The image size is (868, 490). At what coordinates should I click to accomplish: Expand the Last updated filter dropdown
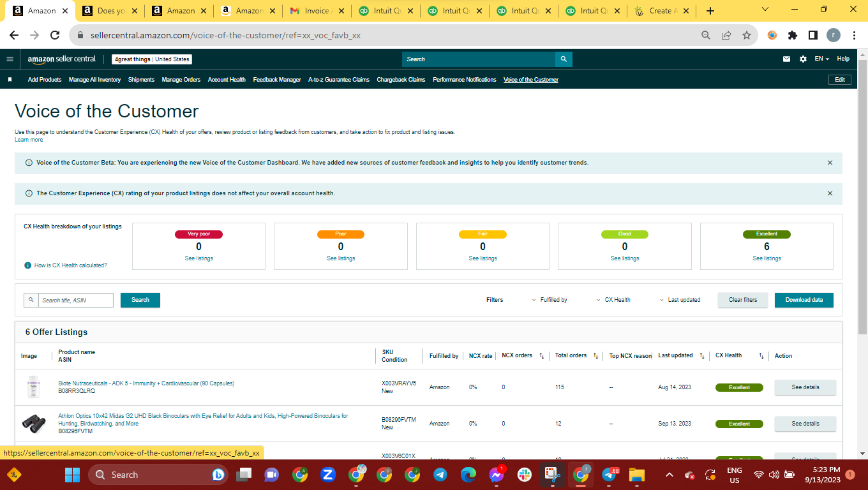click(x=680, y=300)
